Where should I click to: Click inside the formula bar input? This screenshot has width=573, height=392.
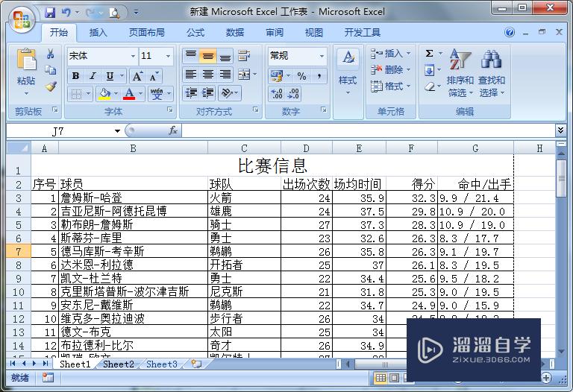pyautogui.click(x=368, y=130)
